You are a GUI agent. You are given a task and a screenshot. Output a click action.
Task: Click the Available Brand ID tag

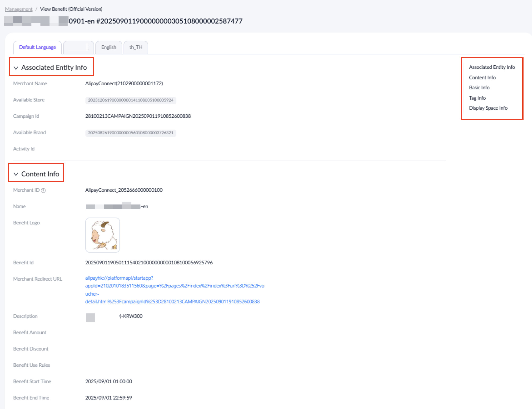131,133
